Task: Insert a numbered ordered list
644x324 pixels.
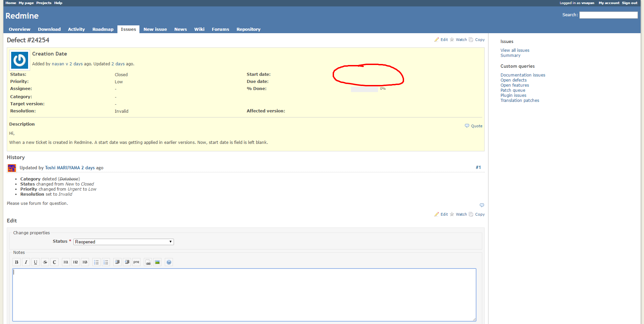Action: click(106, 262)
